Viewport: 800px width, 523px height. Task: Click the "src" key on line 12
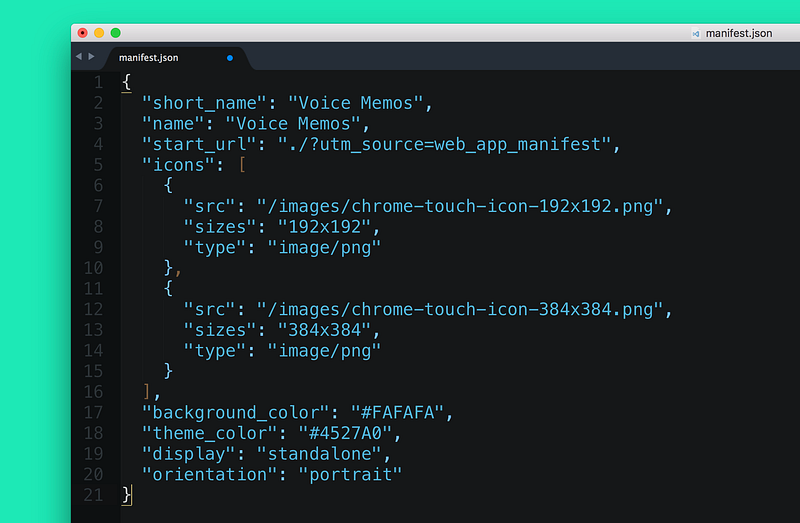pyautogui.click(x=209, y=309)
